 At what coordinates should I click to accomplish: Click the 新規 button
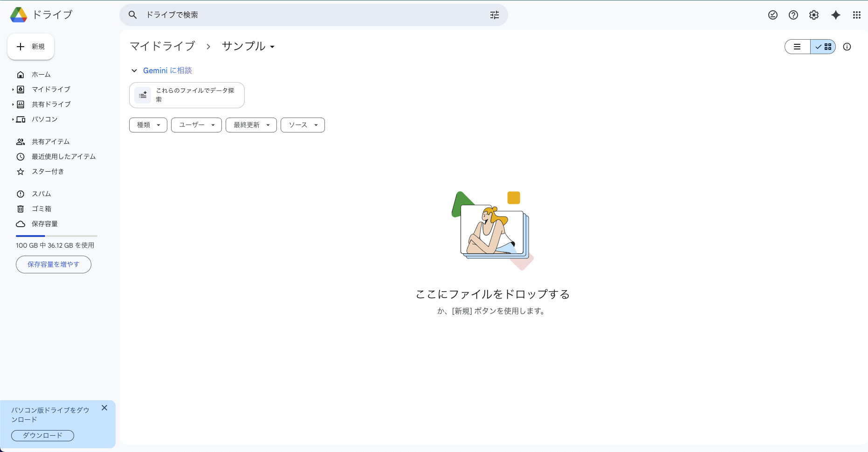click(31, 47)
